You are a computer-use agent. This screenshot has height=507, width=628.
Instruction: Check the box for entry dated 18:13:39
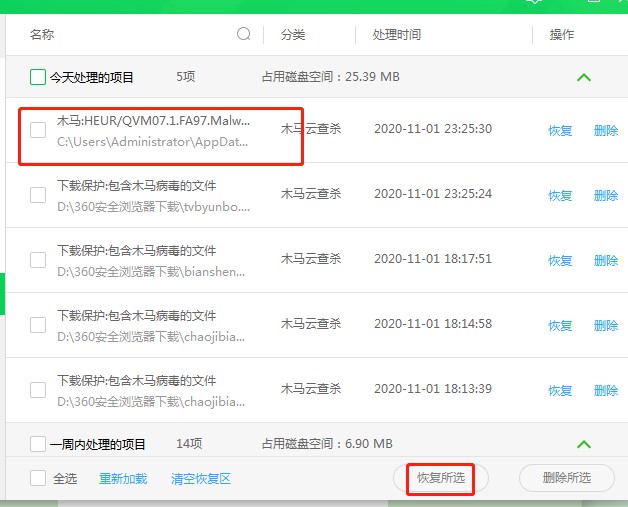pyautogui.click(x=38, y=390)
